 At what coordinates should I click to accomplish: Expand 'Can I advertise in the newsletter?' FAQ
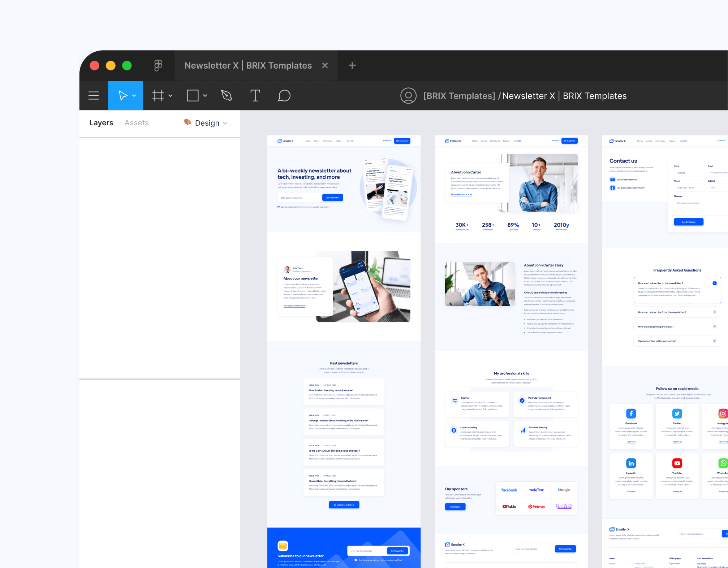click(x=715, y=341)
